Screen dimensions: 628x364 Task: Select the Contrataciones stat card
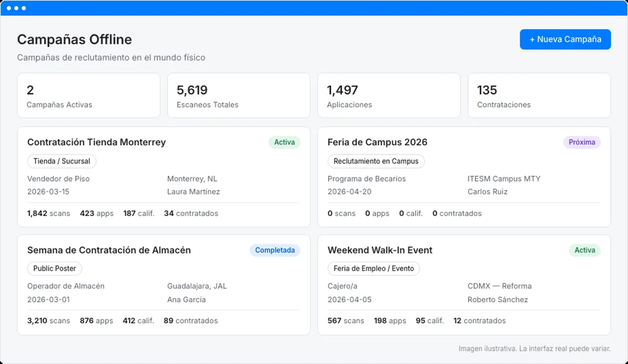click(539, 95)
